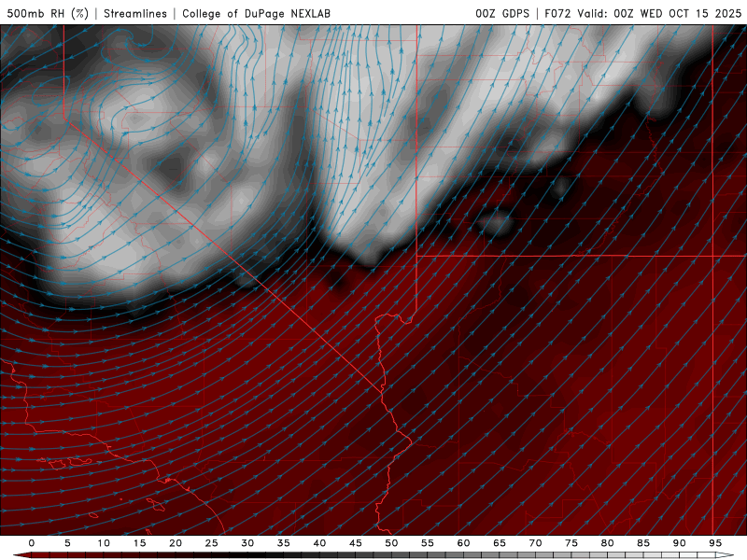Screen dimensions: 747x560
Task: Click the color scale label "15"
Action: click(x=139, y=543)
